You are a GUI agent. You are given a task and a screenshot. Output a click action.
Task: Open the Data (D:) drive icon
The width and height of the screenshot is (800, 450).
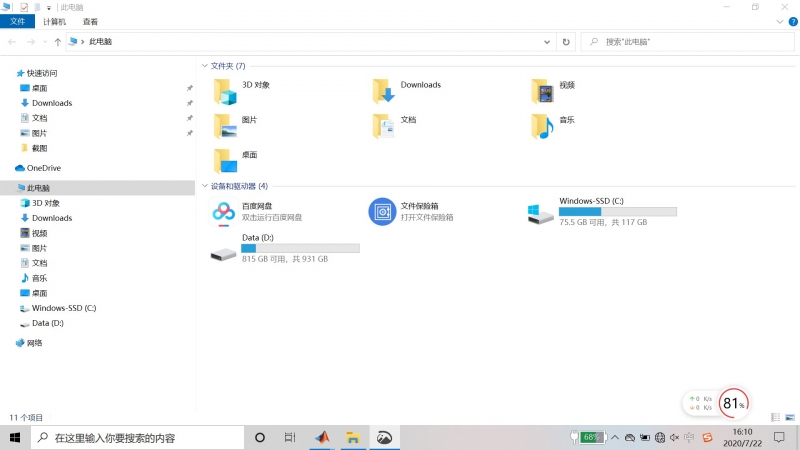tap(222, 250)
